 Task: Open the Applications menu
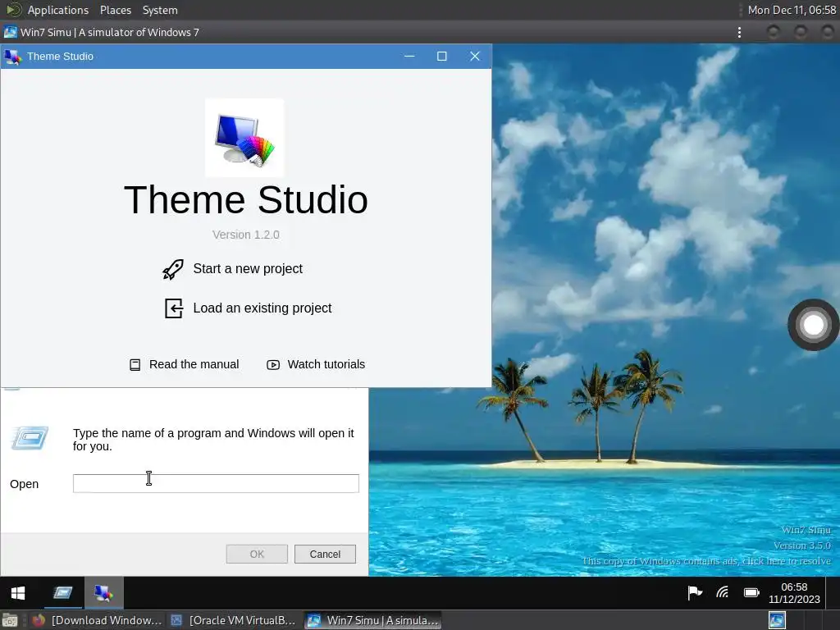58,10
